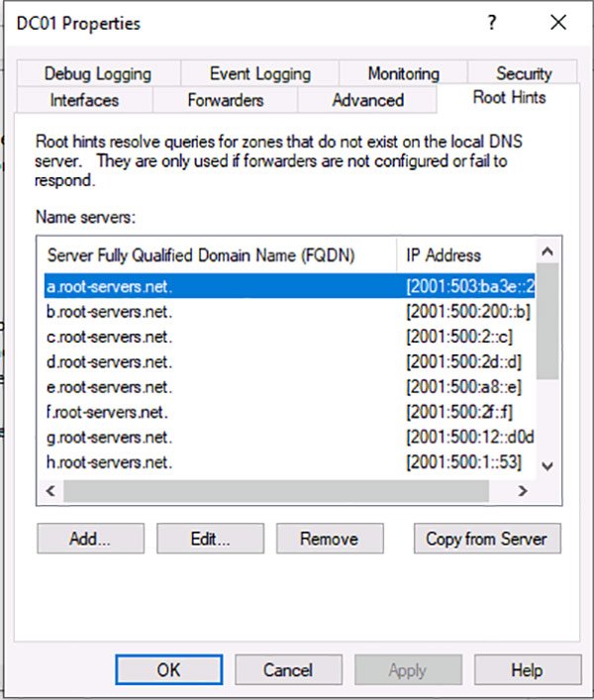Select b.root-servers.net. in the list
594x700 pixels.
(109, 312)
